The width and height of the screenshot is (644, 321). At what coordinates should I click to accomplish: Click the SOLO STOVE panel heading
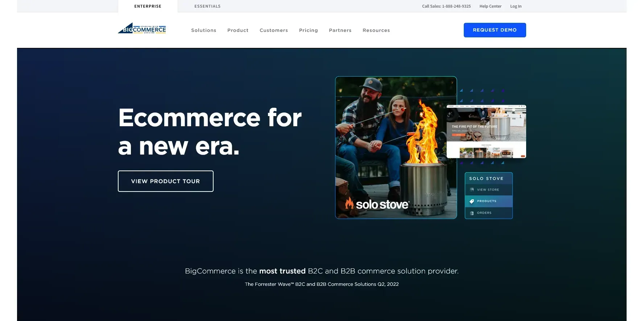click(486, 178)
